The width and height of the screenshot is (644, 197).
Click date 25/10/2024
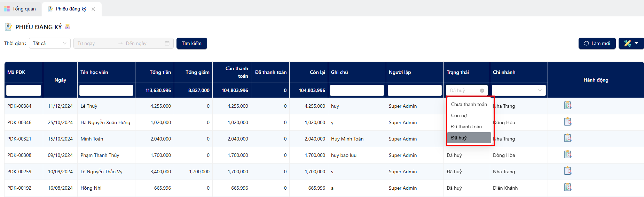60,122
